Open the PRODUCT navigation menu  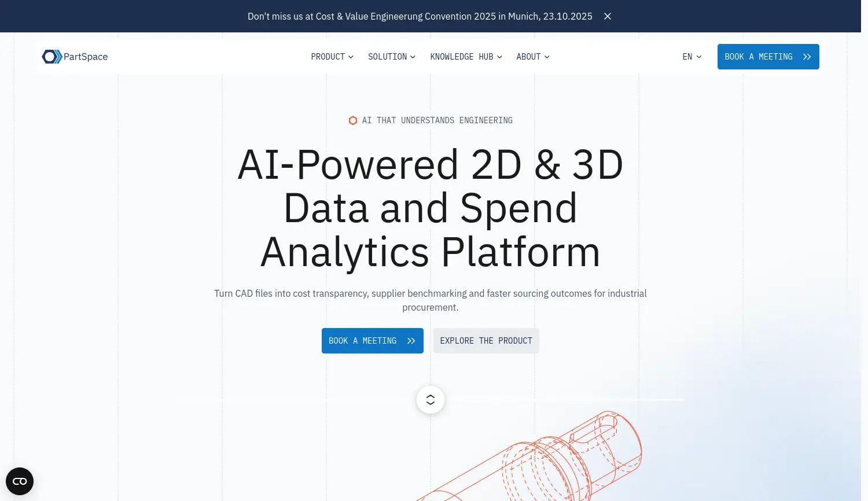tap(328, 57)
